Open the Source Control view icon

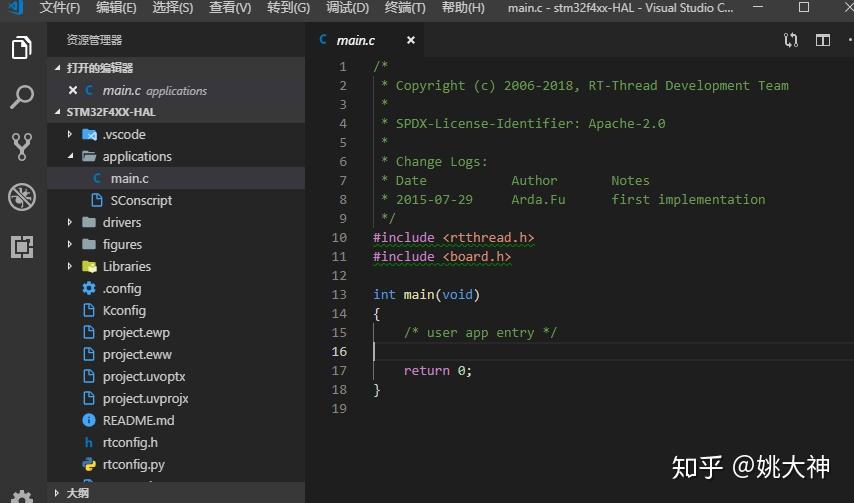[x=22, y=146]
